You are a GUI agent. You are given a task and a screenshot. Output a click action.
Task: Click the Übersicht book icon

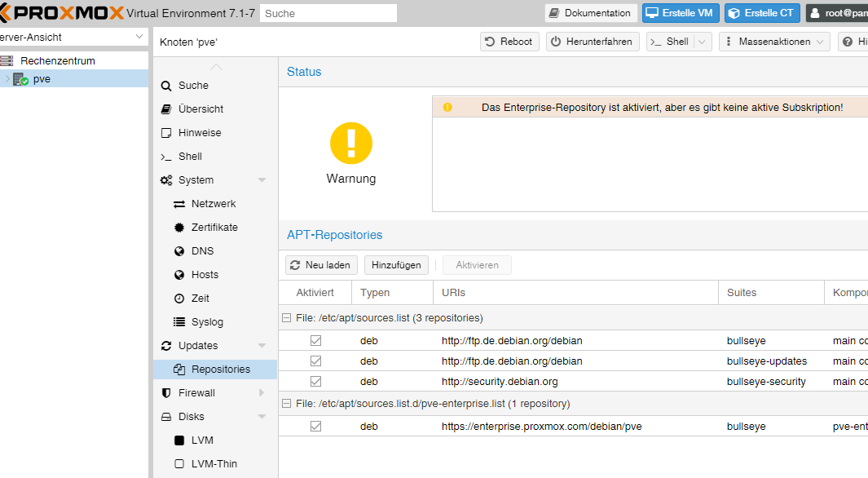click(166, 109)
